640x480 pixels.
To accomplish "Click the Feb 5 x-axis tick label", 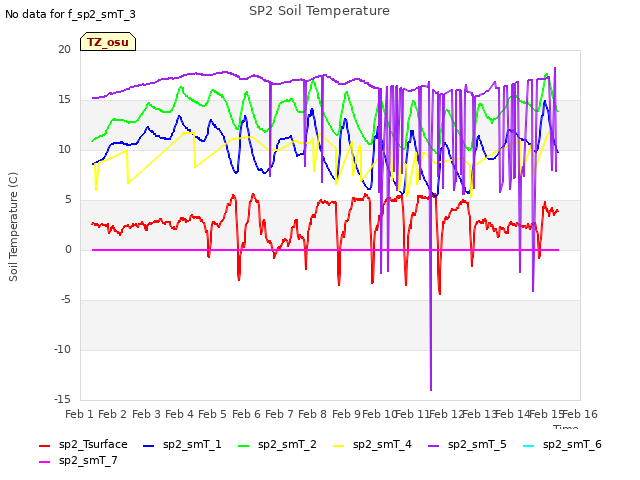I will [212, 414].
